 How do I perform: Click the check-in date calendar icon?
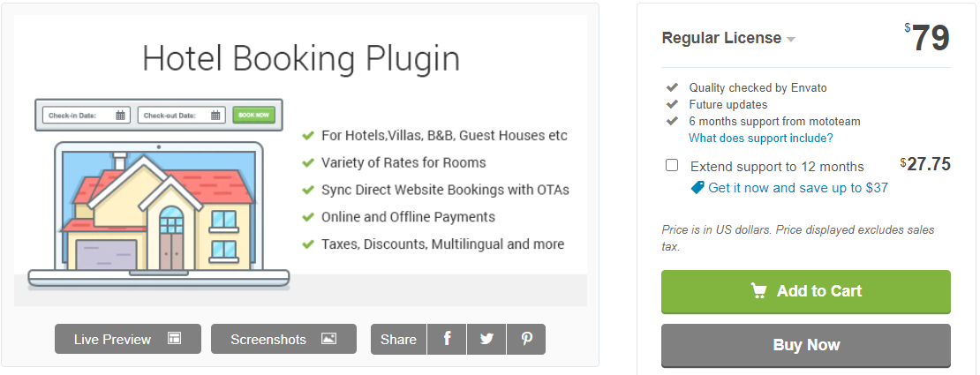[121, 115]
